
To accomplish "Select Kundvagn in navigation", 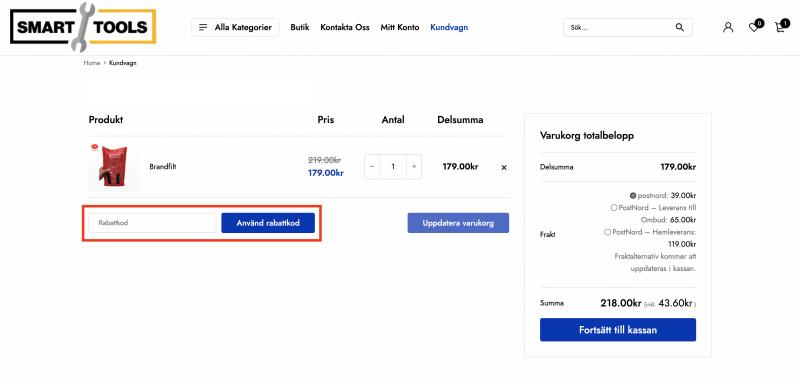I will click(x=449, y=28).
